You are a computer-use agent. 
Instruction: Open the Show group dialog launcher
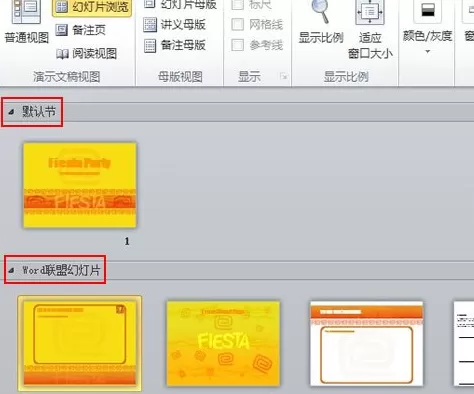[x=284, y=77]
